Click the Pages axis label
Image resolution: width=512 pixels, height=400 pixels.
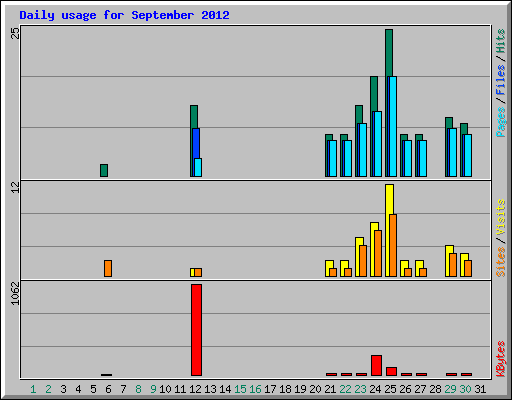500,122
